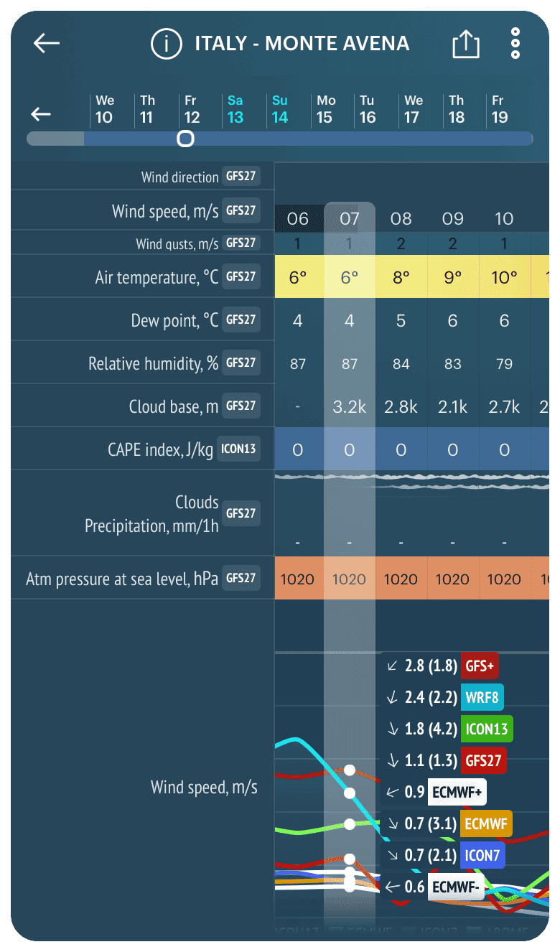Tap the ICON13 model legend badge
Screen dimensions: 560x952
pyautogui.click(x=487, y=729)
